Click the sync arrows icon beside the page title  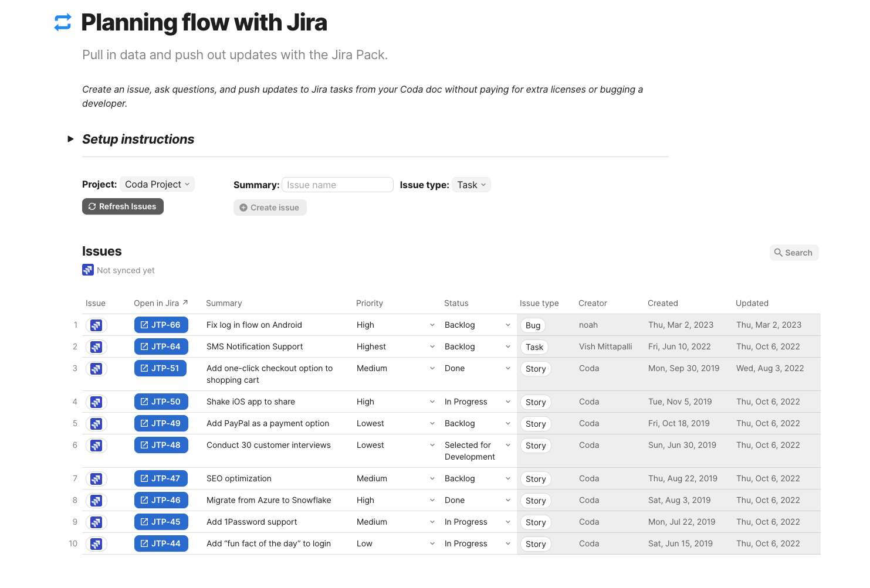coord(63,22)
